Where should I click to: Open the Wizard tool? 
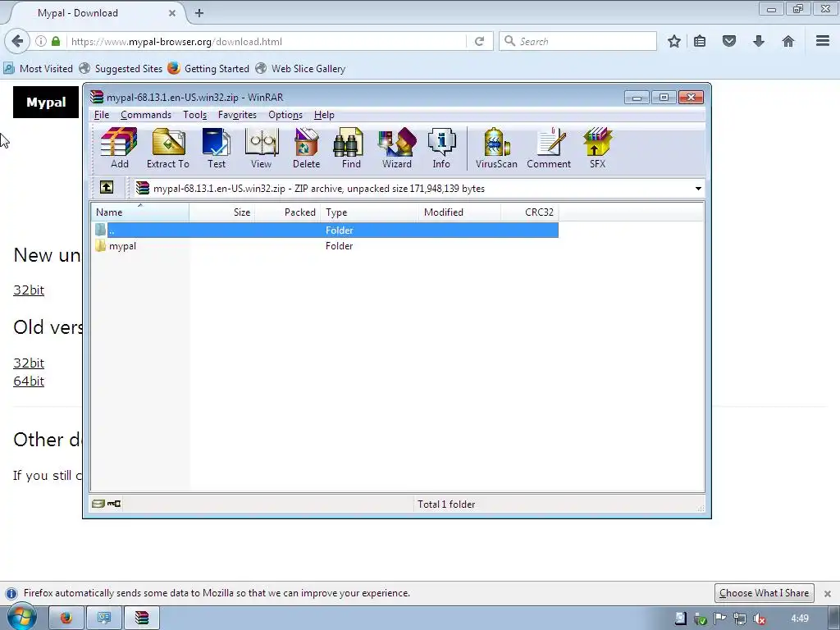pos(397,148)
